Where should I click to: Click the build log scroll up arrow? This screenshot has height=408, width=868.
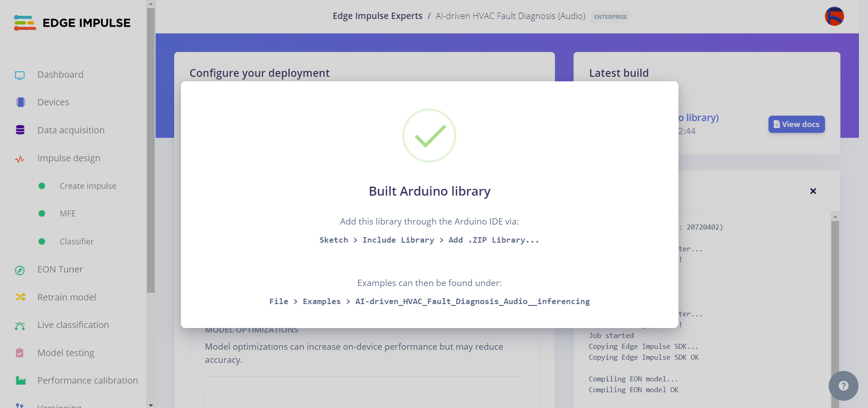click(x=835, y=217)
